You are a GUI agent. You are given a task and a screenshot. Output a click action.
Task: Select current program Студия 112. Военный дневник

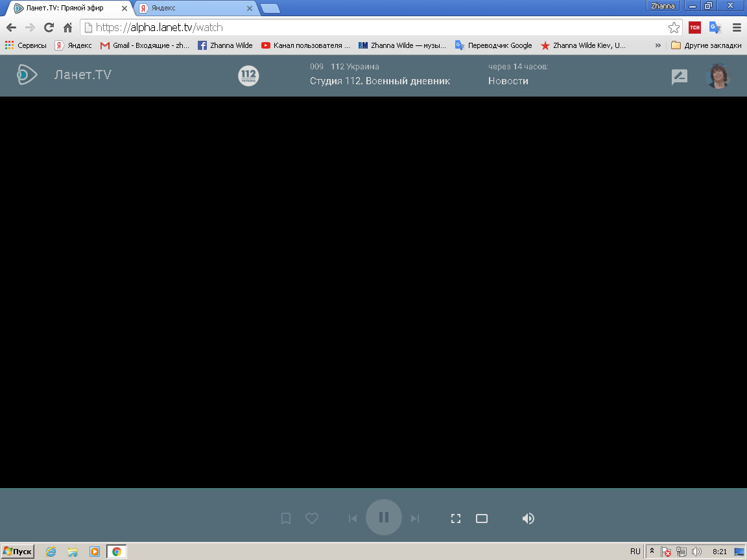(x=380, y=81)
